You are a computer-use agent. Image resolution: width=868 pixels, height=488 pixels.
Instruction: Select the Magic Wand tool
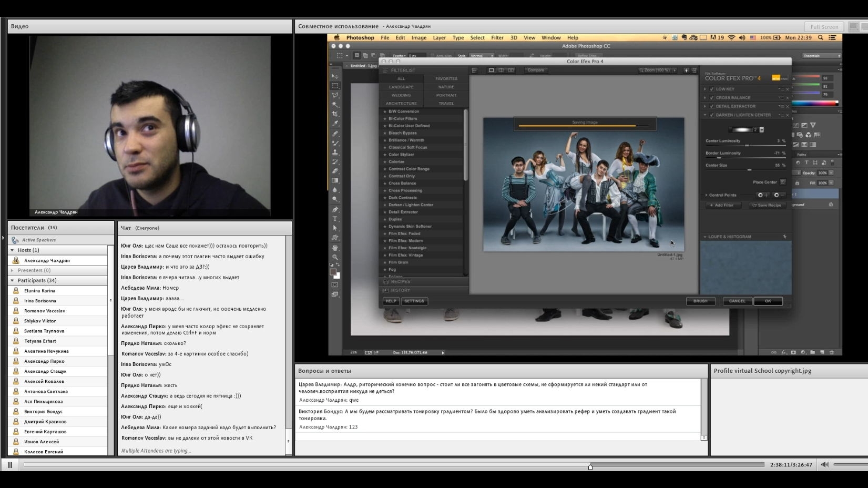335,105
